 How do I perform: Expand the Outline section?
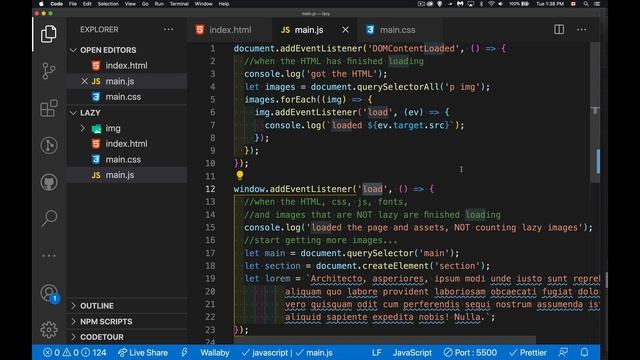(x=127, y=306)
